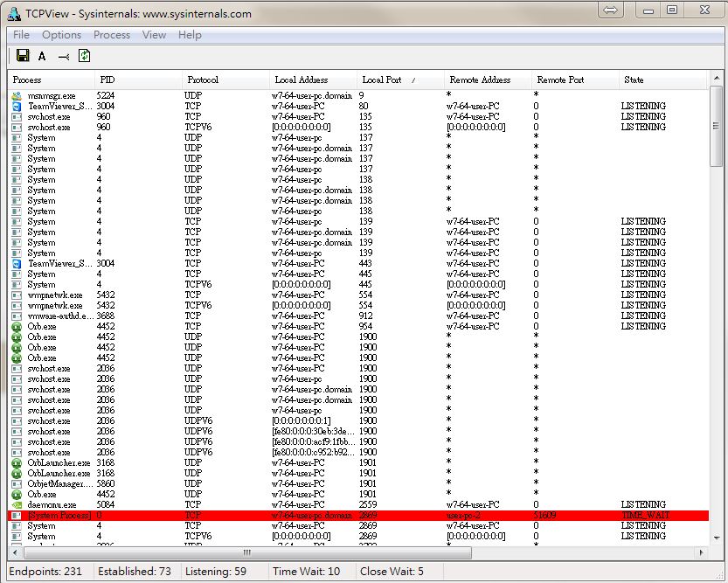The height and width of the screenshot is (583, 728).
Task: Sort by the Local Address column header
Action: coord(313,80)
